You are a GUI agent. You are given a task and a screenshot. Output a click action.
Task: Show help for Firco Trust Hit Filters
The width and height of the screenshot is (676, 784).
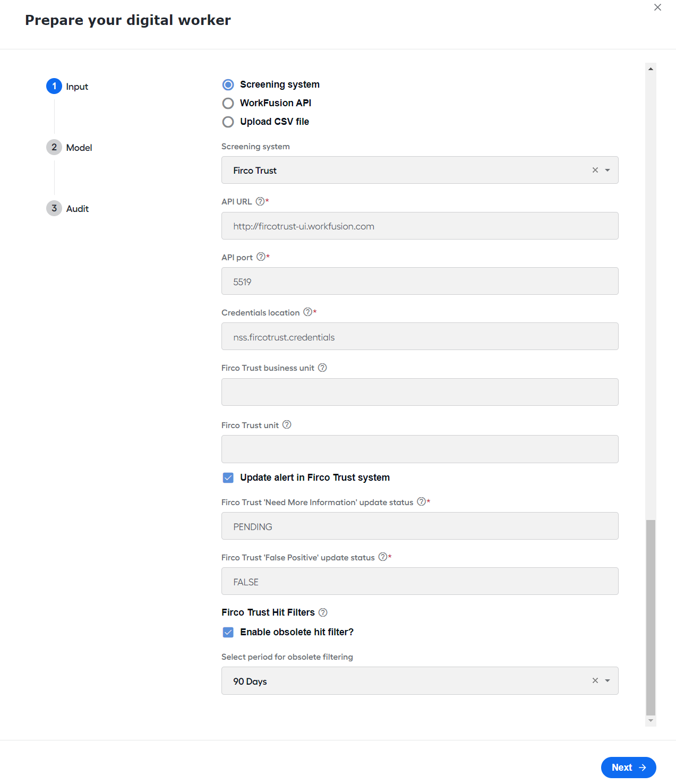click(323, 612)
